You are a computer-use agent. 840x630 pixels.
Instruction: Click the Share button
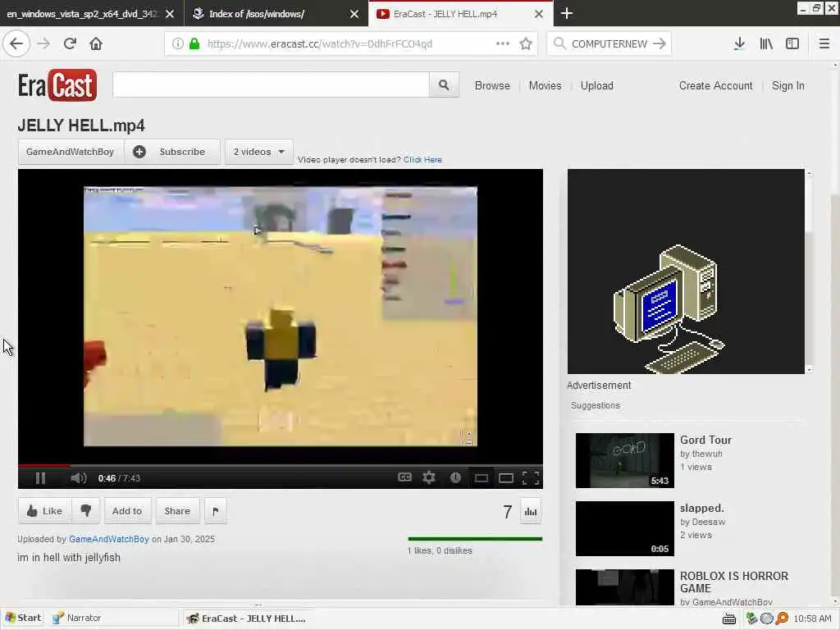[177, 510]
